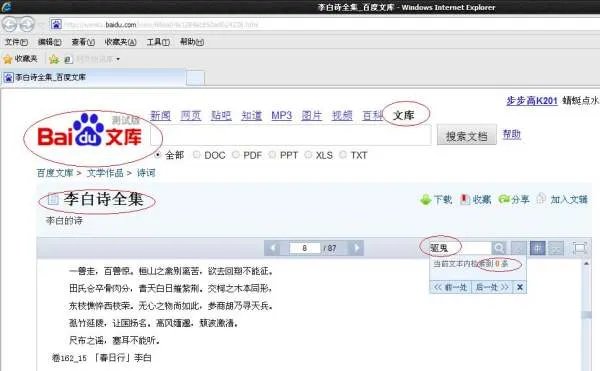
Task: Open the favorites bar dropdown arrow
Action: [x=118, y=59]
